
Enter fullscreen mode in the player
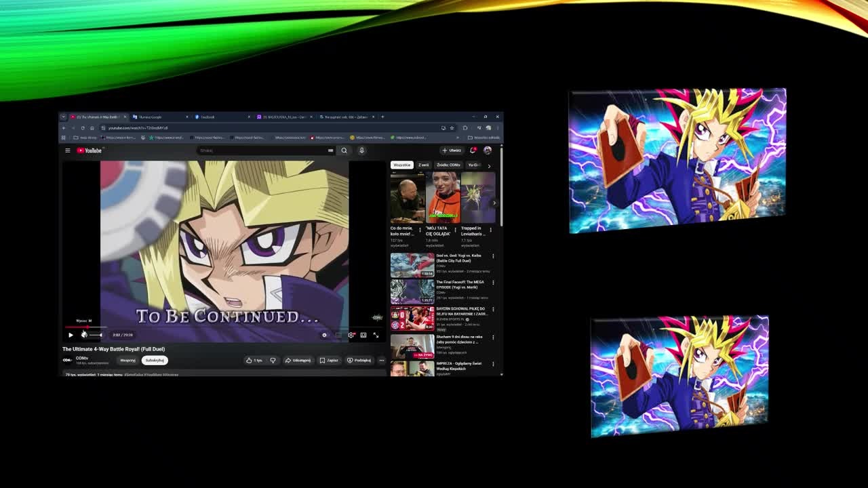coord(376,335)
